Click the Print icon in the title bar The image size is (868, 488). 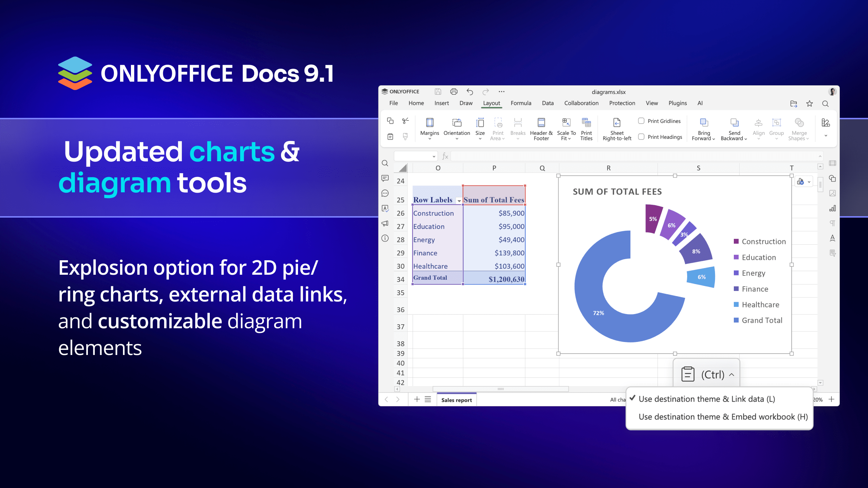(454, 92)
